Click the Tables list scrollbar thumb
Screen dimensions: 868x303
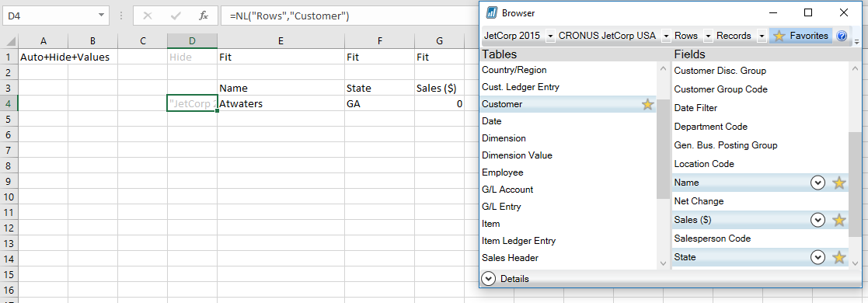(x=663, y=150)
